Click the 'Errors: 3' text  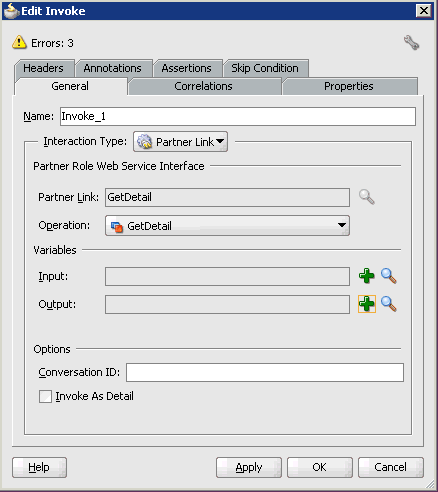(x=52, y=43)
